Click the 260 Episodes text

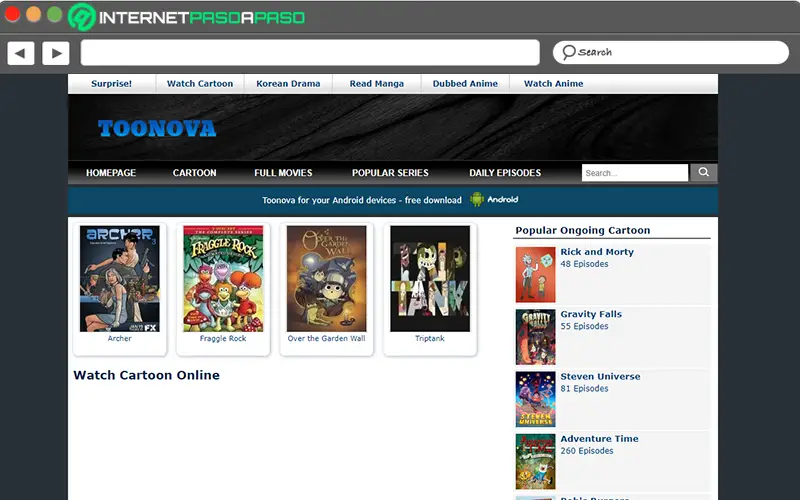587,451
